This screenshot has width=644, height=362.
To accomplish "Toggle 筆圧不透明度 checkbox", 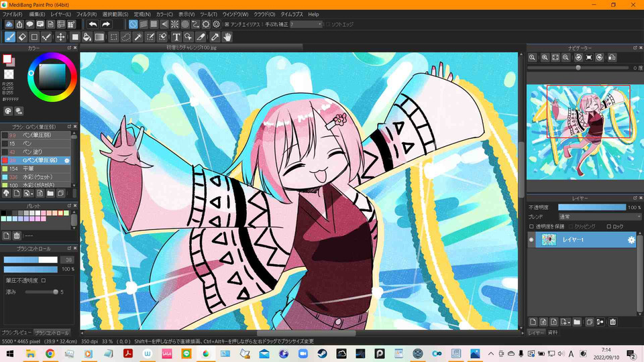I will [44, 280].
